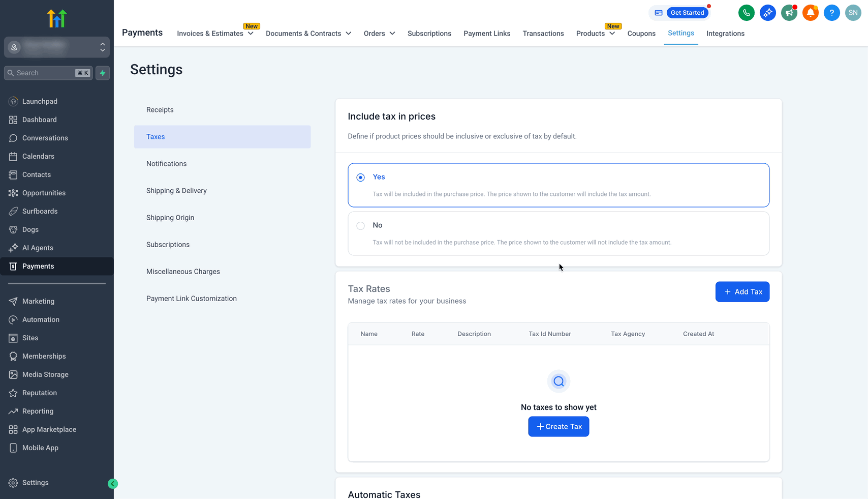The image size is (868, 499).
Task: Click the Dashboard grid icon
Action: click(13, 120)
